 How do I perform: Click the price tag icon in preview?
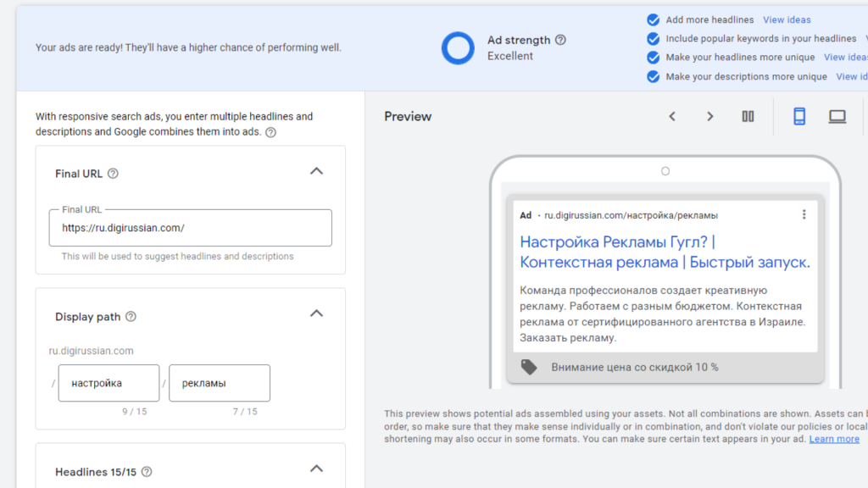click(x=529, y=367)
